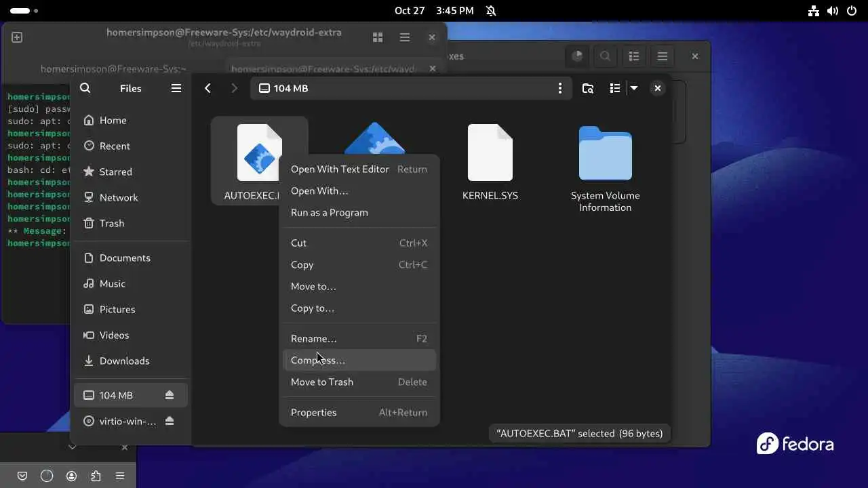
Task: Choose Open With Text Editor
Action: tap(359, 169)
